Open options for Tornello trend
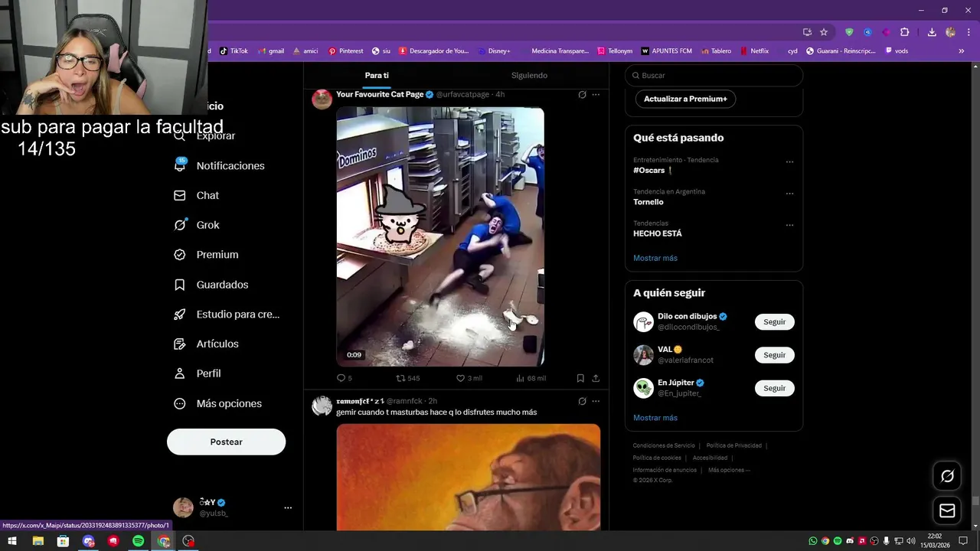The height and width of the screenshot is (551, 980). (x=789, y=193)
